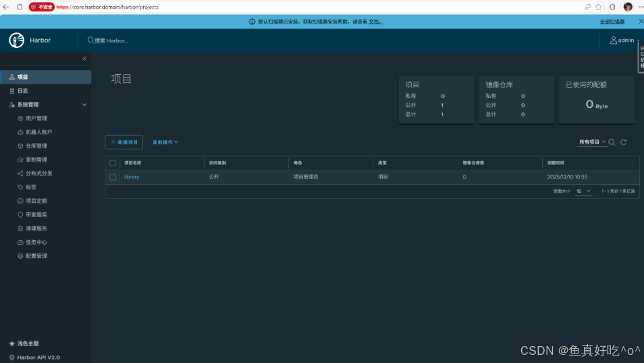Screen dimensions: 644x363
Task: Select the library project row checkbox
Action: (113, 177)
